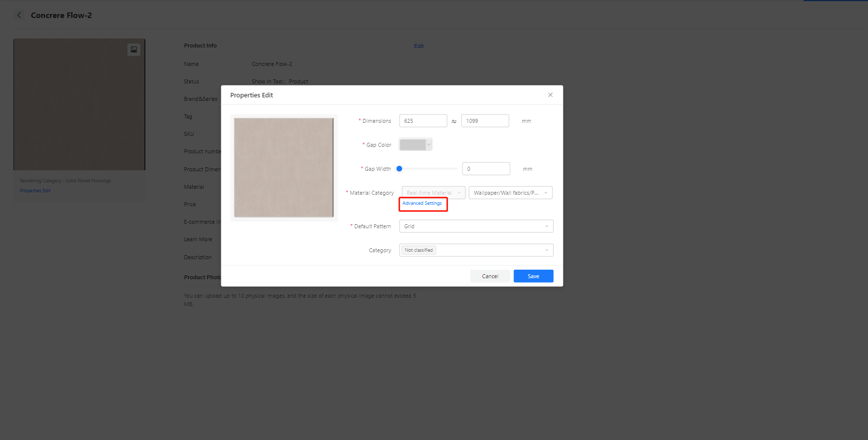The image size is (868, 440).
Task: Click the Edit link next to Product Info
Action: click(x=419, y=46)
